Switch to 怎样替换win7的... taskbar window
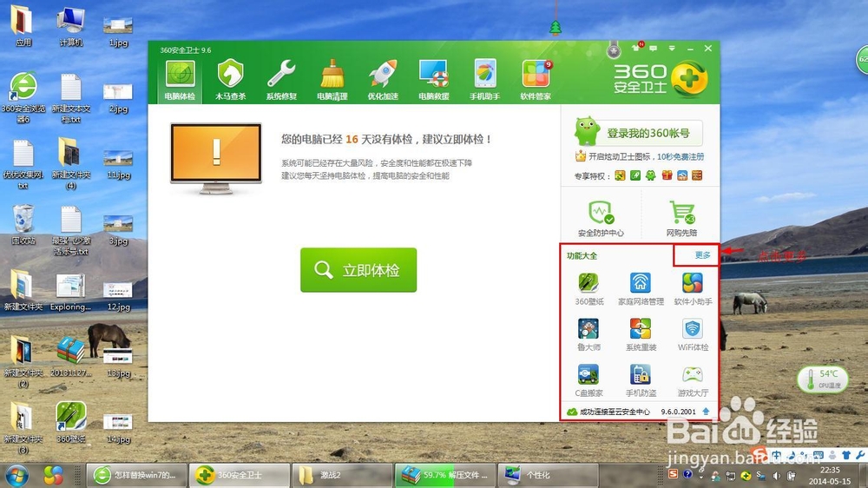Screen dimensions: 868x488 click(x=136, y=475)
